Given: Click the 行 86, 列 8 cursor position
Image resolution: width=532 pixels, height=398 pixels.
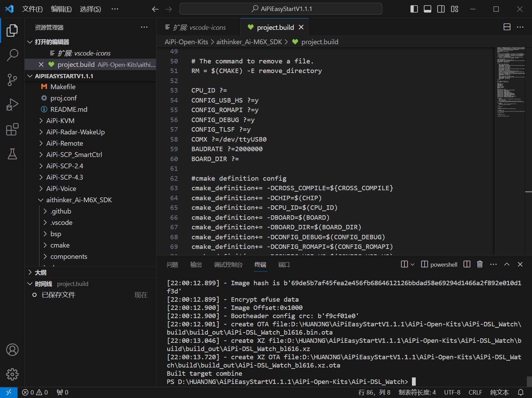Looking at the screenshot, I should pos(374,393).
